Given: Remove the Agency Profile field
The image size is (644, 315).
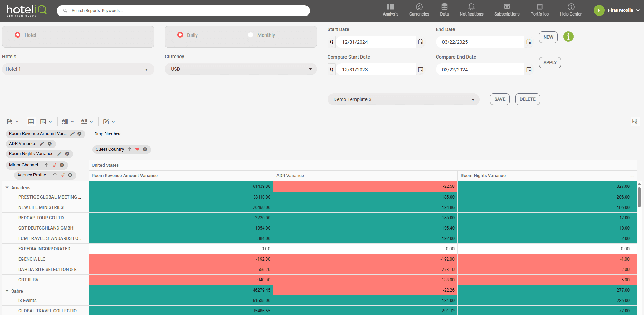Looking at the screenshot, I should (70, 175).
